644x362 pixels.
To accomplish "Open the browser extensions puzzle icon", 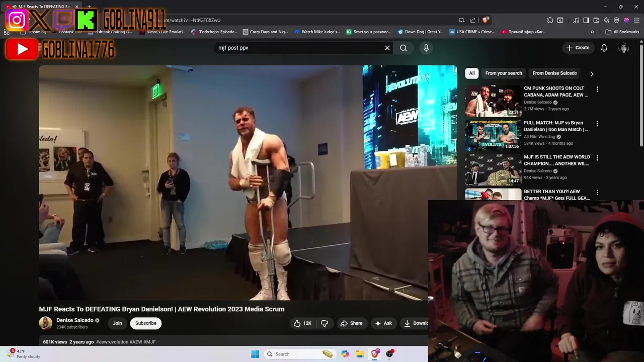I will pos(550,20).
